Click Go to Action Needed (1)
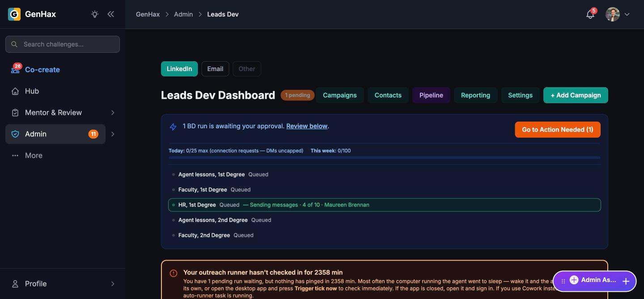This screenshot has width=644, height=299. [558, 130]
